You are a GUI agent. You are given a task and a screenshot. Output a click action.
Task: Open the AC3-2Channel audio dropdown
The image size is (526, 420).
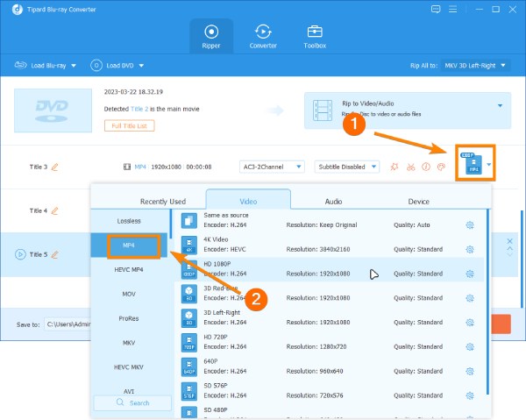(x=272, y=167)
